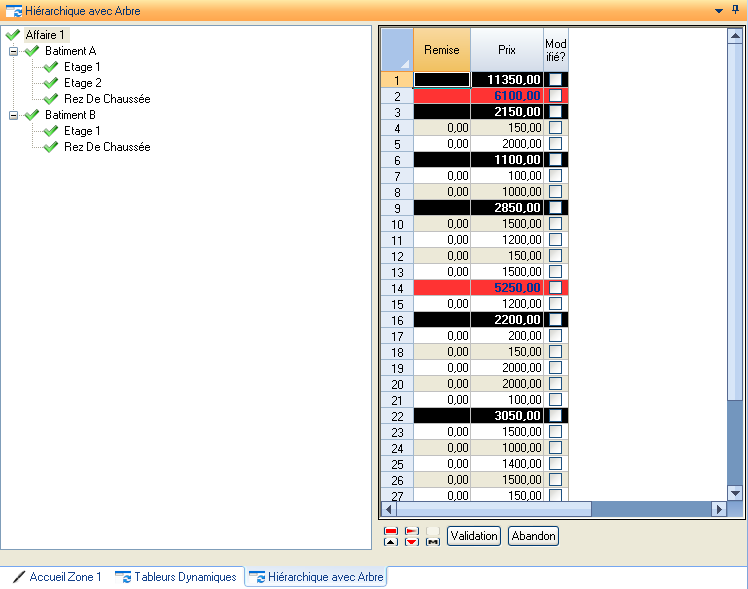This screenshot has height=589, width=748.
Task: Tick the Modifié checkbox in row 10
Action: (x=555, y=224)
